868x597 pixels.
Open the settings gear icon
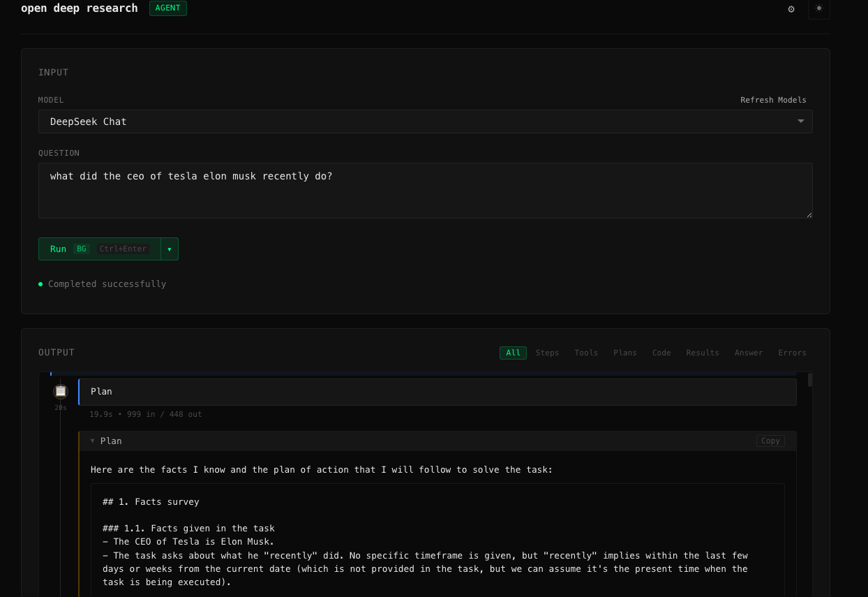(x=791, y=9)
